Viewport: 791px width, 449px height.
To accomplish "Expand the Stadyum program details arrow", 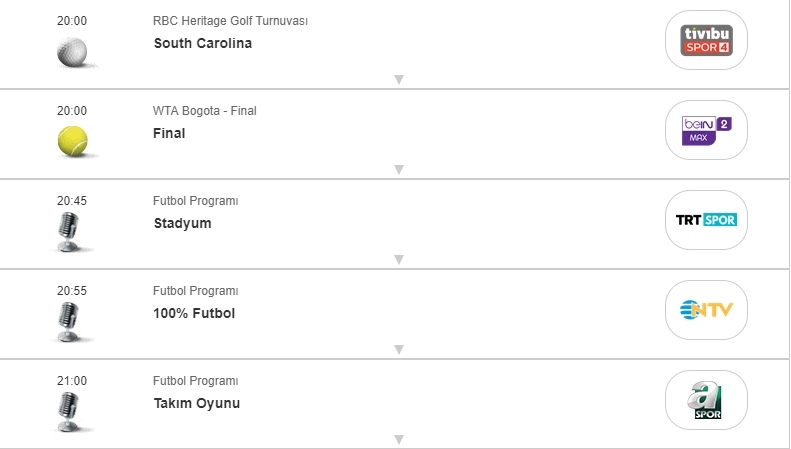I will tap(398, 259).
